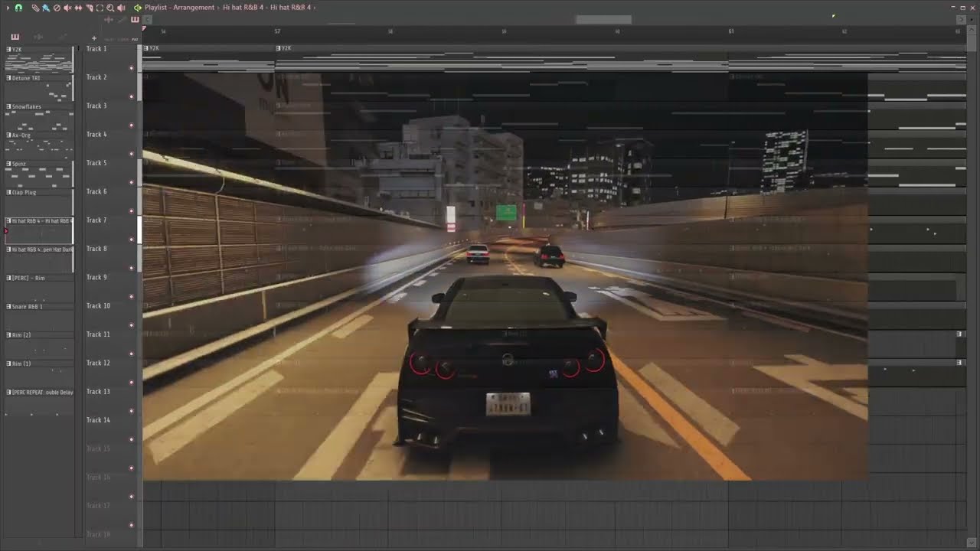Image resolution: width=980 pixels, height=551 pixels.
Task: Click the playhead marker on the timeline
Action: point(144,28)
